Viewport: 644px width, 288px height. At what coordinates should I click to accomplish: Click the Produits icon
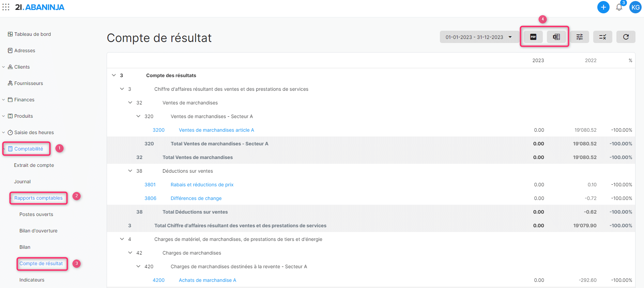(x=10, y=116)
